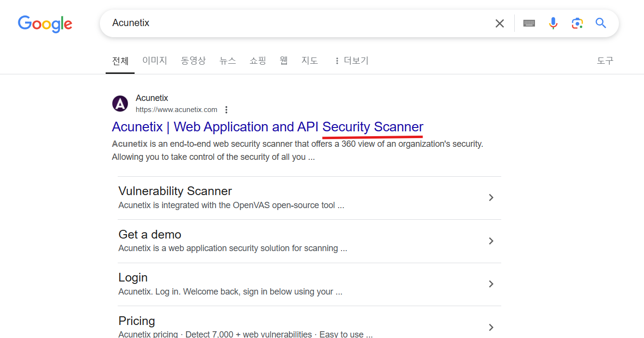644x338 pixels.
Task: Open the 쇼핑 tab
Action: coord(258,61)
